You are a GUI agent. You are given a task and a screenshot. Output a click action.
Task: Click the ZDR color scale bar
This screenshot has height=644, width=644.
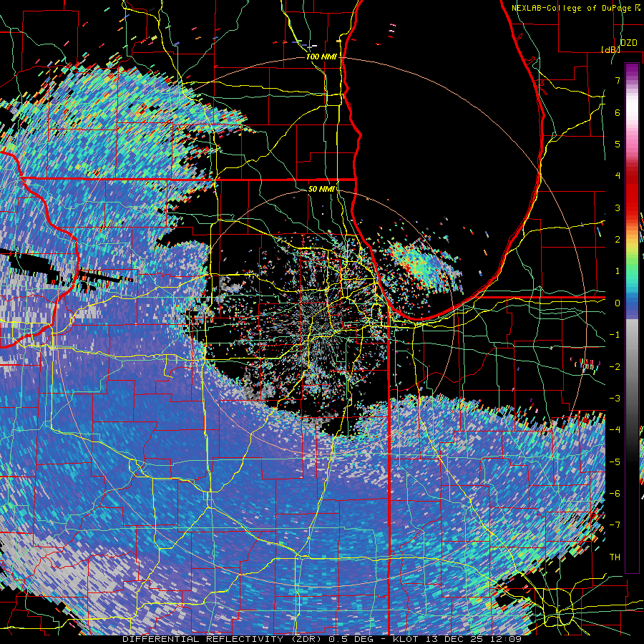632,318
